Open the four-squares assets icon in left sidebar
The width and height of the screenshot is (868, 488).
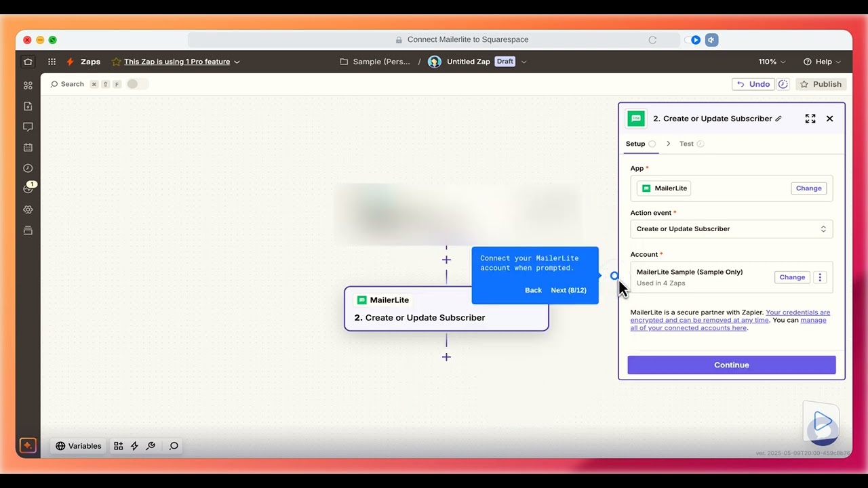point(28,85)
